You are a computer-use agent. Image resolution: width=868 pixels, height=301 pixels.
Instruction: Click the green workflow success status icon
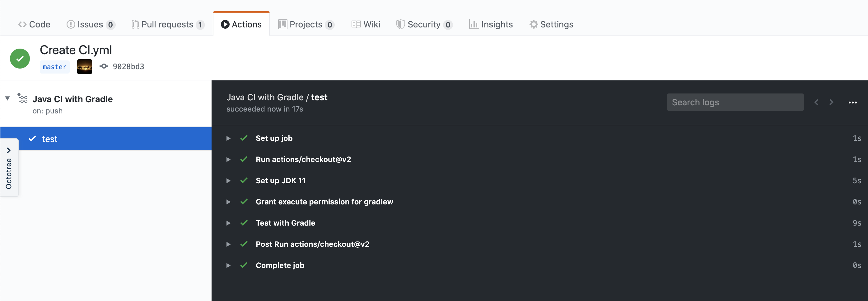point(20,58)
